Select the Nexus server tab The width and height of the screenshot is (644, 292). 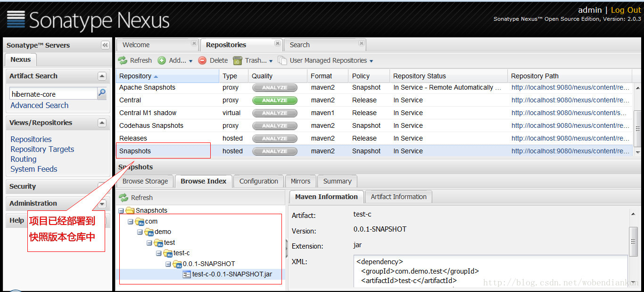tap(21, 59)
